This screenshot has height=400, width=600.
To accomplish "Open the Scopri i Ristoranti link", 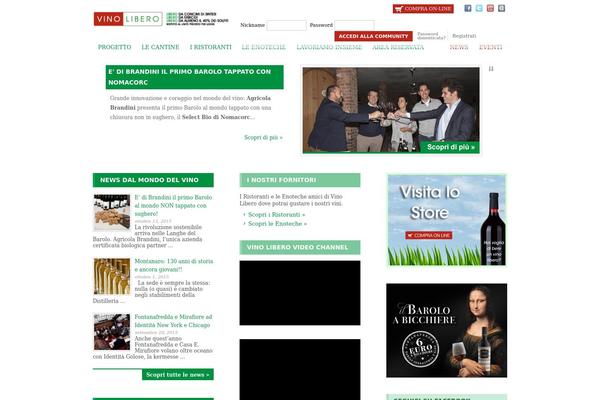I will pyautogui.click(x=276, y=215).
